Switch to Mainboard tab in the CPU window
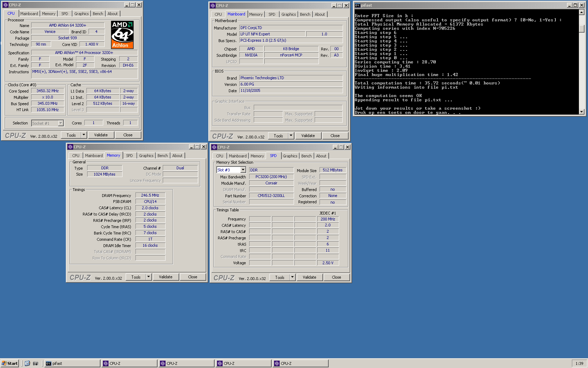This screenshot has width=588, height=368. pyautogui.click(x=29, y=14)
